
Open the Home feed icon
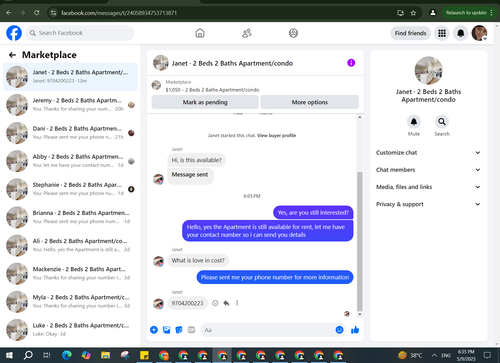[200, 33]
